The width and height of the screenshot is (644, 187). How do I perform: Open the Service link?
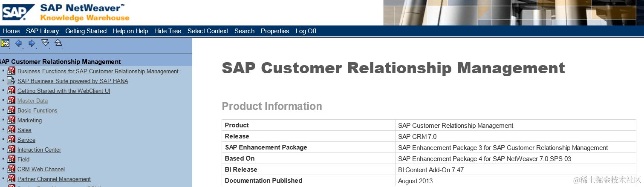coord(26,140)
